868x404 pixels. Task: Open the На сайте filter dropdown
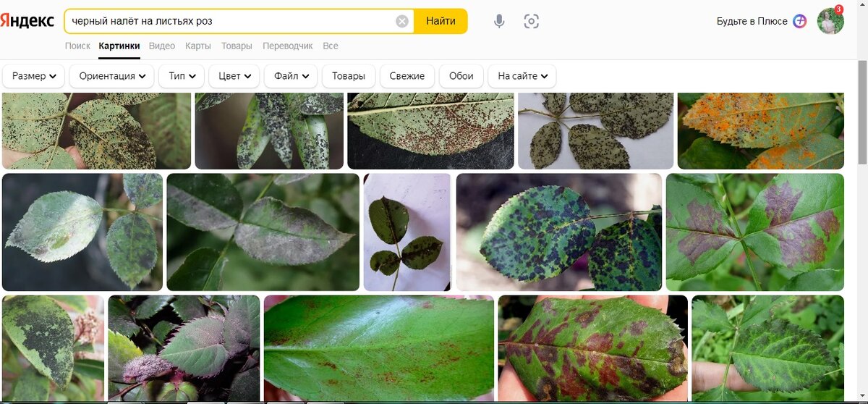(522, 76)
